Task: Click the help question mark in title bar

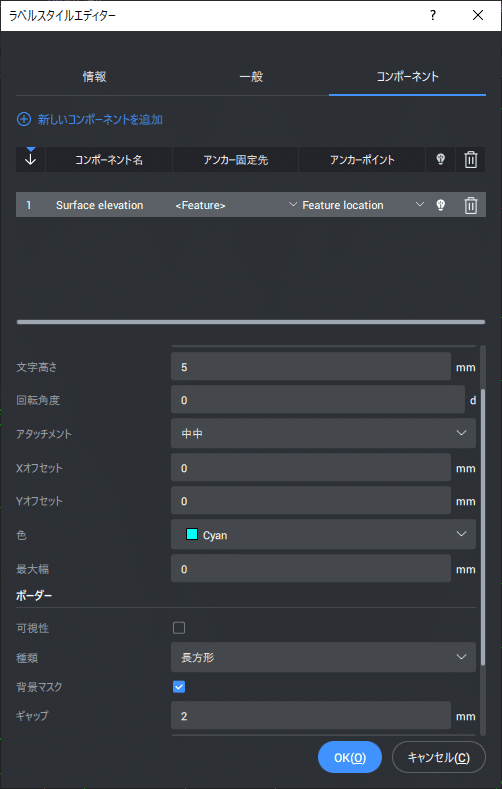Action: 433,16
